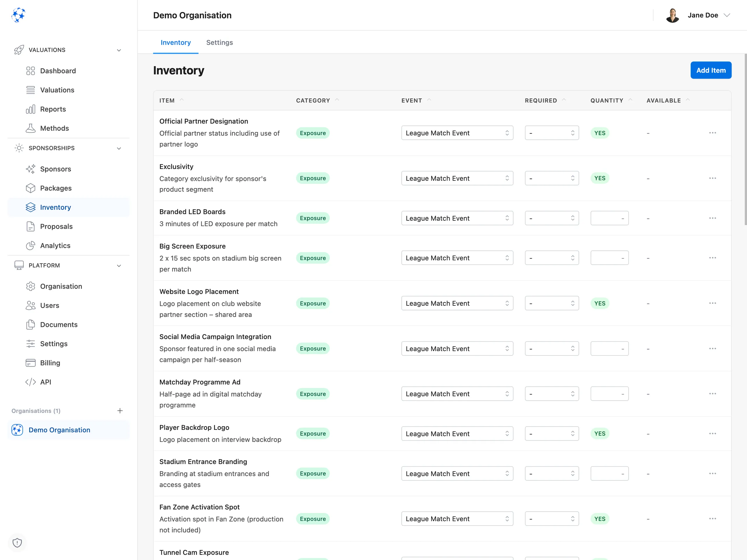Edit quantity field for Branded LED Boards
The height and width of the screenshot is (560, 747).
click(610, 218)
